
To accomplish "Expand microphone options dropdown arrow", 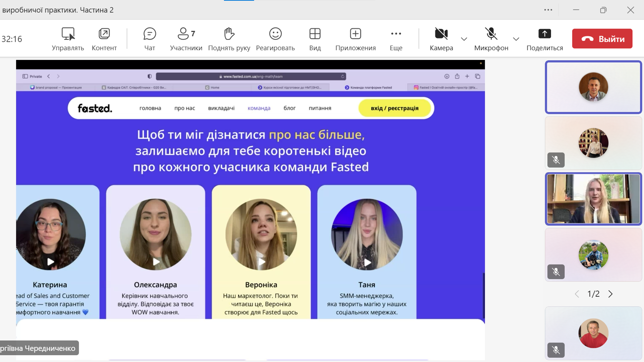I will pos(516,39).
